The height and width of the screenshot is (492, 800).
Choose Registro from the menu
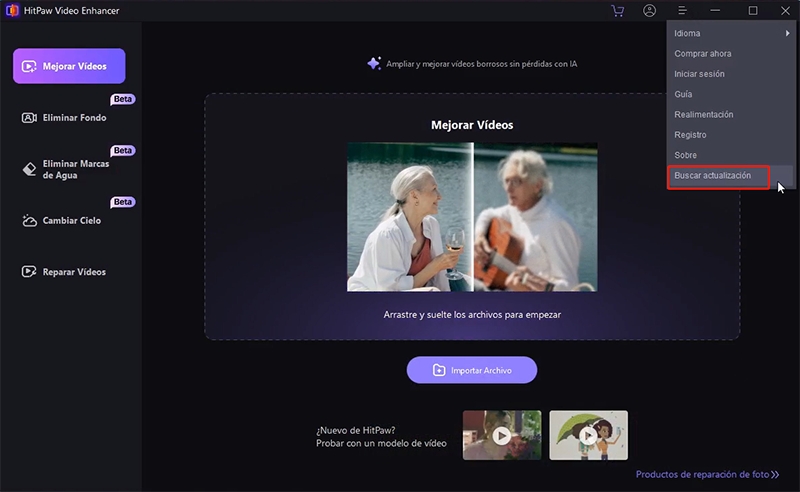pos(730,135)
